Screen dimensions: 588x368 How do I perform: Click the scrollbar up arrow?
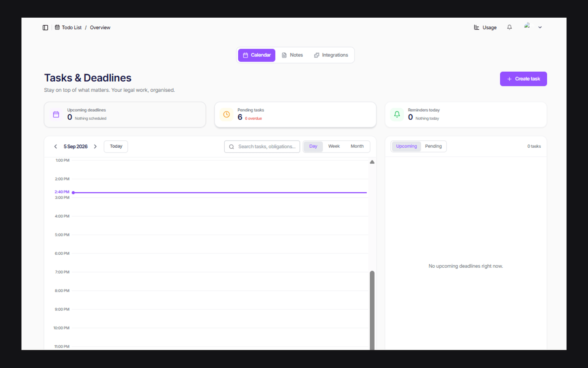click(x=372, y=162)
